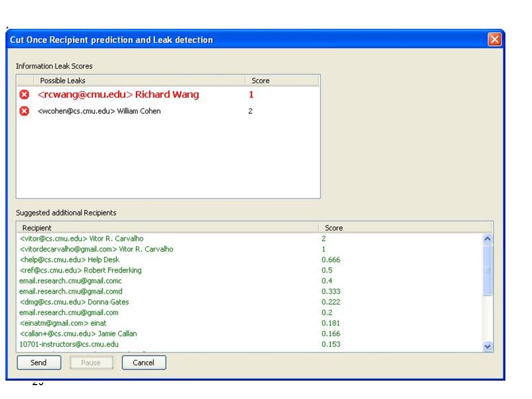
Task: Add einatm@gmail.com einat recipient
Action: pos(250,323)
